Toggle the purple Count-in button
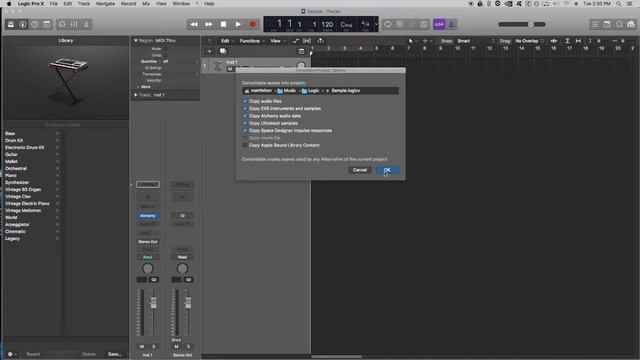The width and height of the screenshot is (640, 360). click(x=439, y=24)
